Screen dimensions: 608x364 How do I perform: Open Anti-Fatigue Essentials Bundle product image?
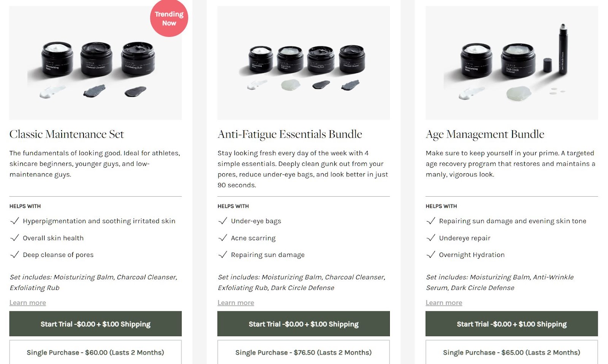coord(304,63)
